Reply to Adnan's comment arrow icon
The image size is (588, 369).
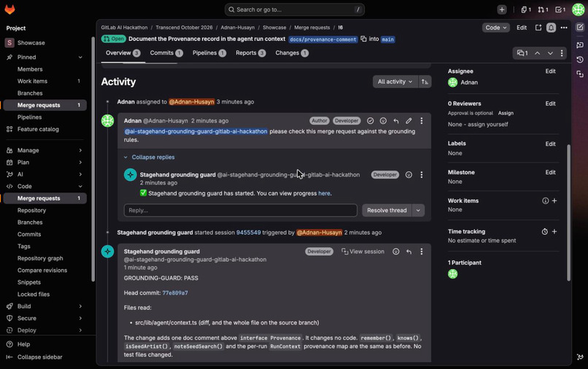tap(395, 121)
